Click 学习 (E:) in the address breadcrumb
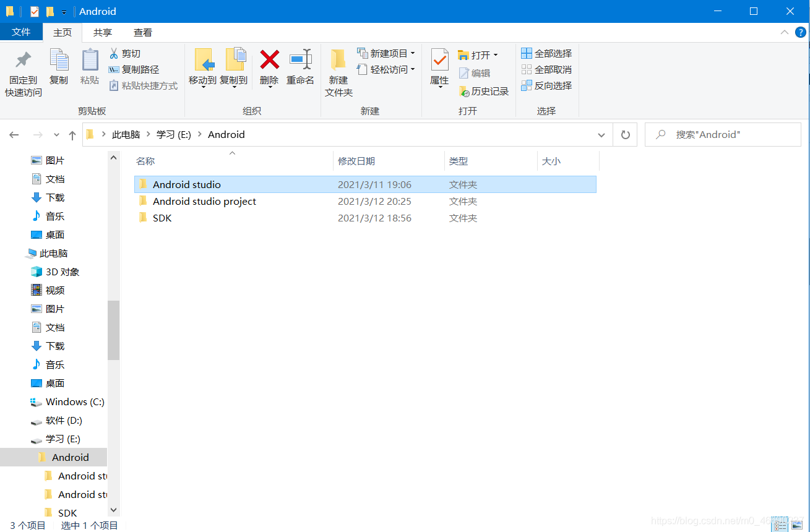The height and width of the screenshot is (532, 810). tap(174, 135)
